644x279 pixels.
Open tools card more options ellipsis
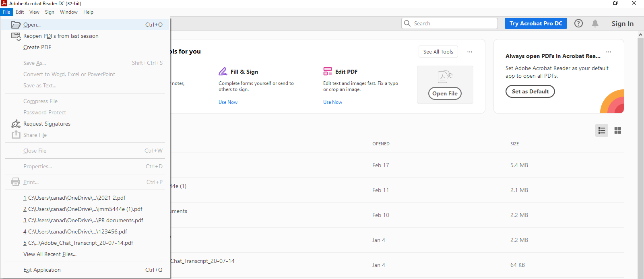tap(470, 52)
